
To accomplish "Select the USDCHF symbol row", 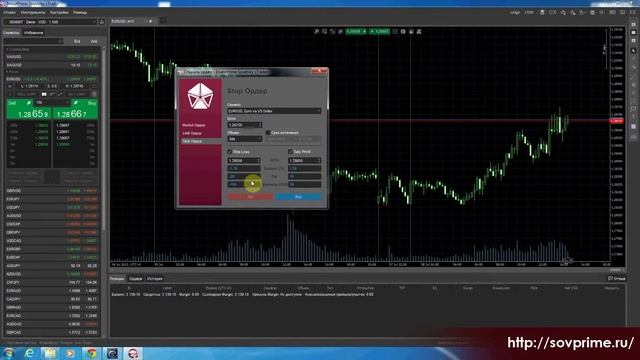I will click(51, 224).
